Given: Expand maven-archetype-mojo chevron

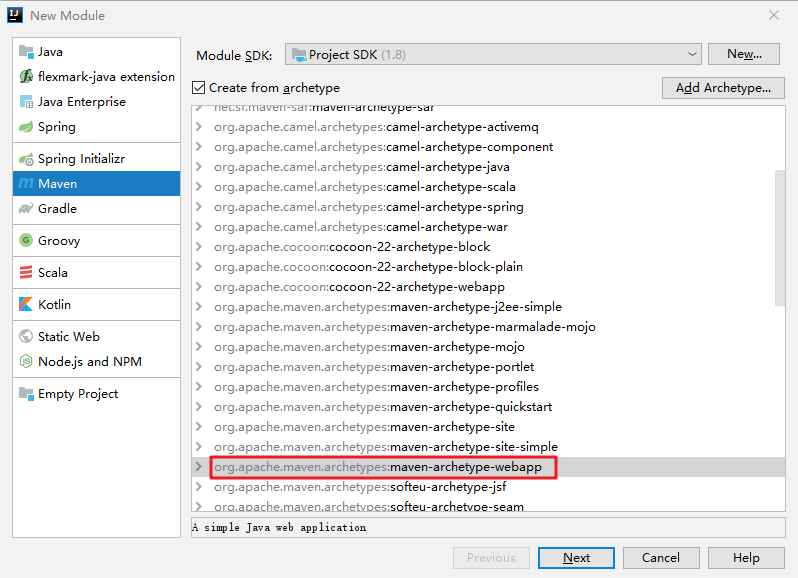Looking at the screenshot, I should click(199, 346).
